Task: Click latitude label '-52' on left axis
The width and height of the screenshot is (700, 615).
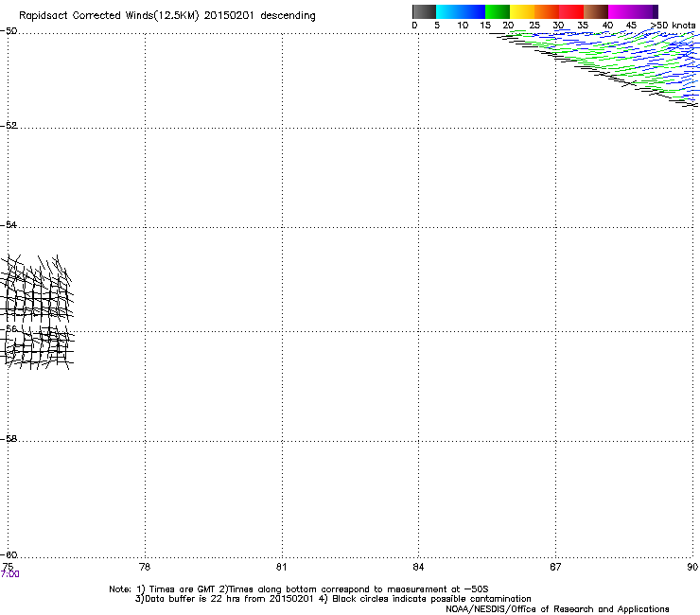Action: tap(9, 126)
